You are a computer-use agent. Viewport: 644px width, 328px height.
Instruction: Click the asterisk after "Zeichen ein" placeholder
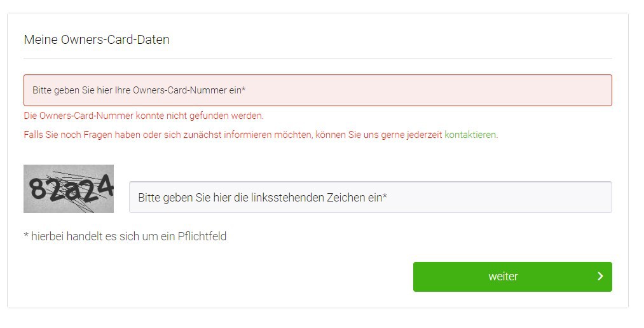pos(385,196)
